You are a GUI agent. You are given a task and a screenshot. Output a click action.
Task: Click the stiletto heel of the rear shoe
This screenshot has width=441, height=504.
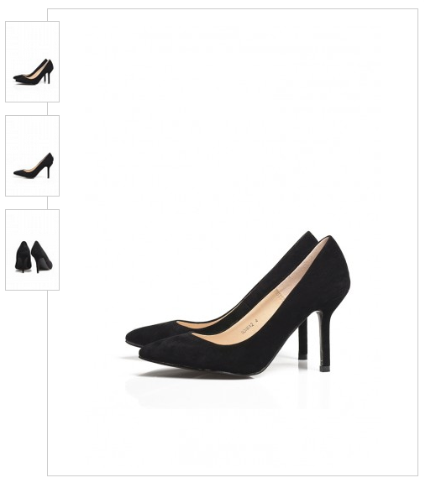pos(302,339)
